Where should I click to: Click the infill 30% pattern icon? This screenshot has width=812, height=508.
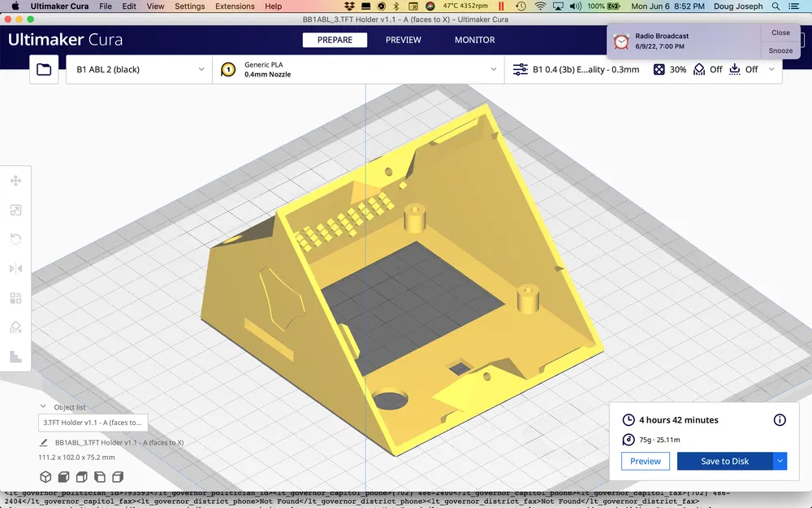click(659, 69)
